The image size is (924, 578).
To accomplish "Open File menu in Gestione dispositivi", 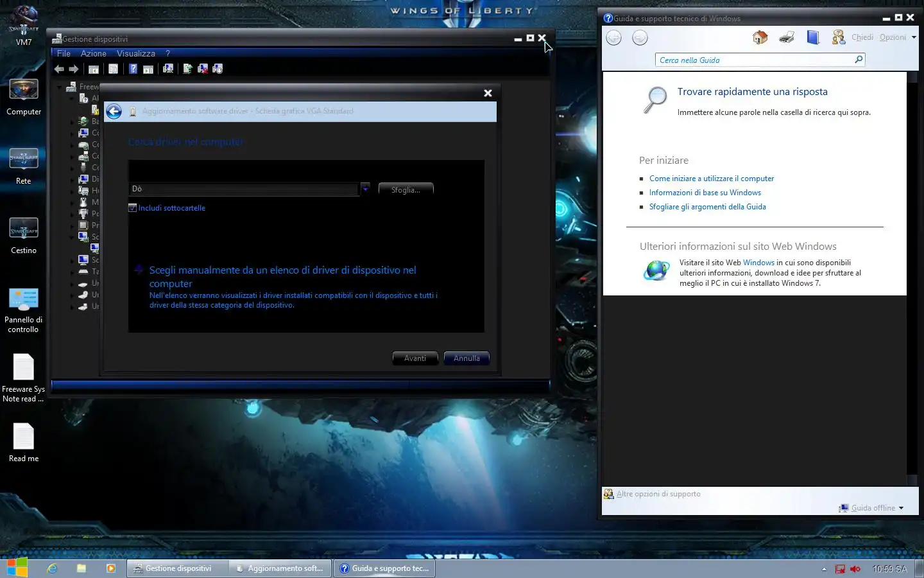I will 64,53.
